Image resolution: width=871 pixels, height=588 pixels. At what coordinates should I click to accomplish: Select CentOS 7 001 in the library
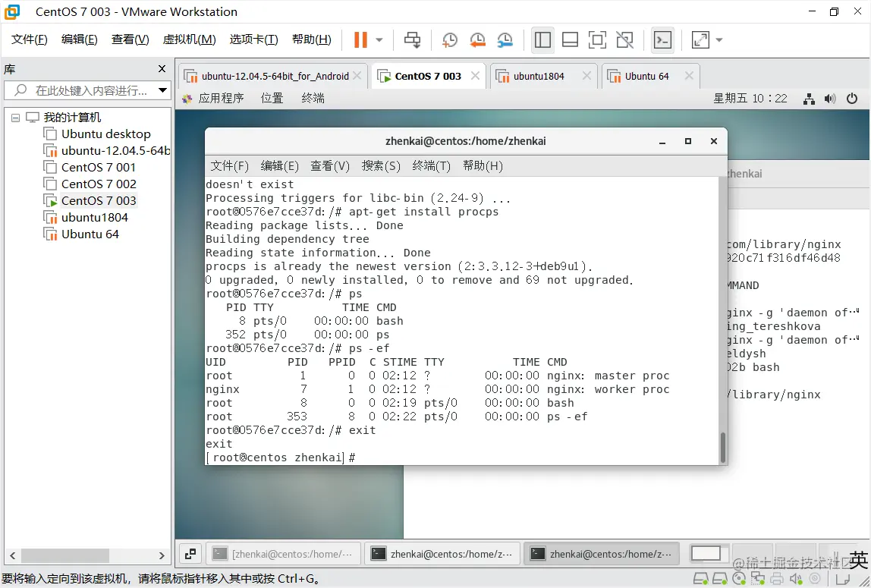(90, 167)
